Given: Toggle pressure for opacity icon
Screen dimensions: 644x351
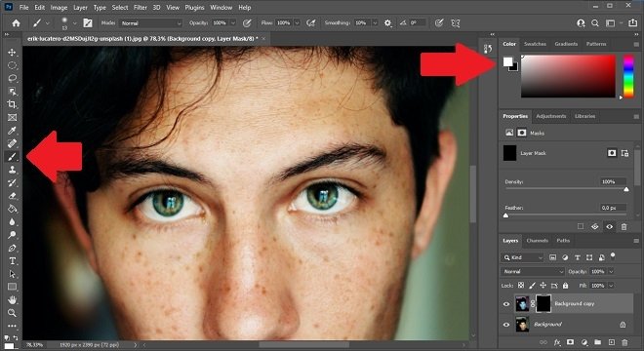Looking at the screenshot, I should tap(247, 23).
